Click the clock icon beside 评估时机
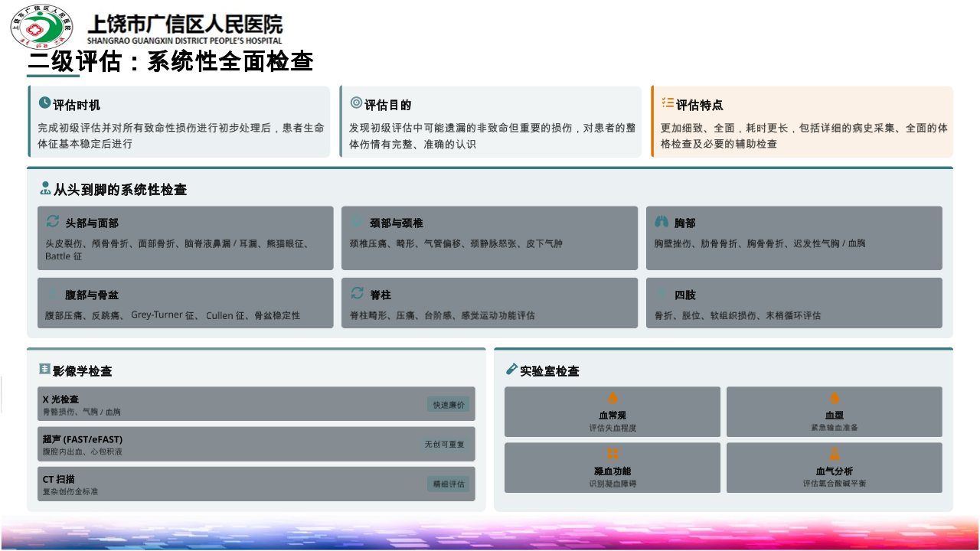 point(44,103)
